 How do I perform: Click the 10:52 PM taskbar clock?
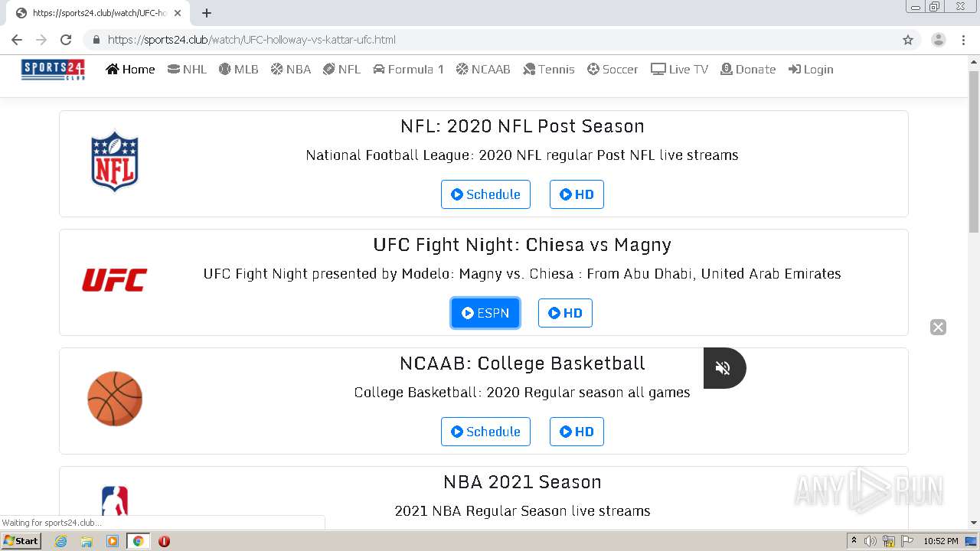pyautogui.click(x=941, y=541)
